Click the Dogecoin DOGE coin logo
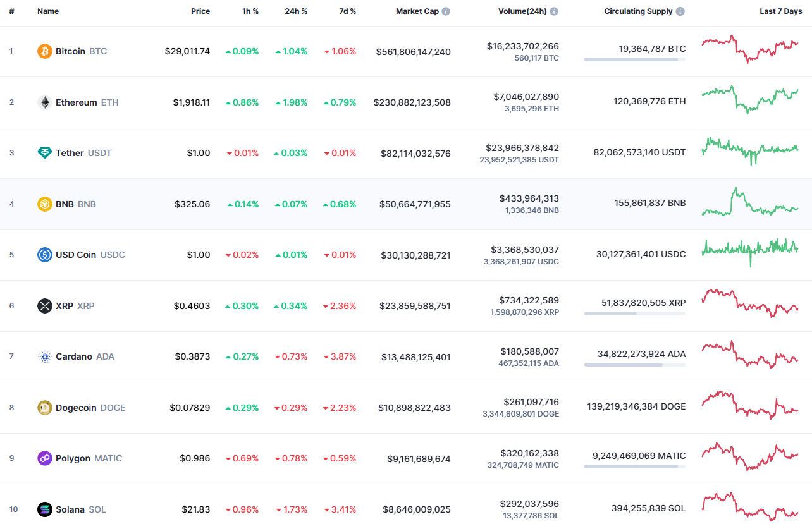 [x=44, y=407]
